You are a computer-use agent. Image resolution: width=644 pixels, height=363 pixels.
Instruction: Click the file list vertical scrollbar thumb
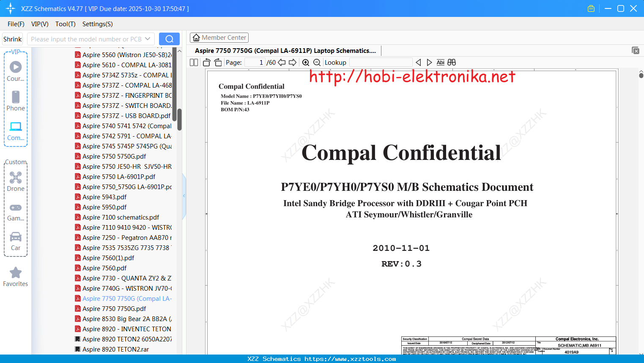[179, 120]
